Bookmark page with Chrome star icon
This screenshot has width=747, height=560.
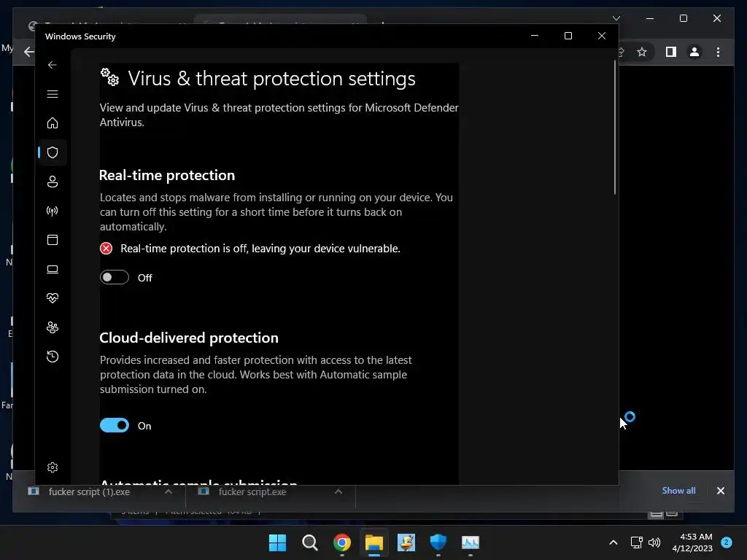642,52
